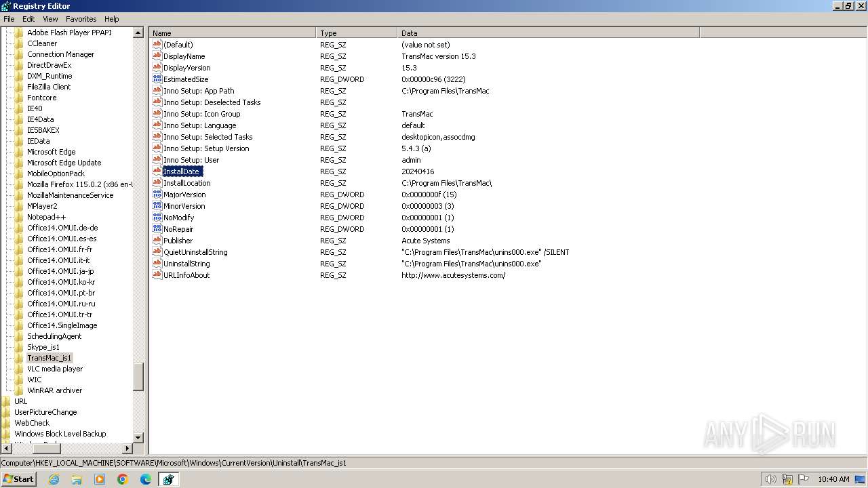Viewport: 868px width, 488px height.
Task: Select the 'Inno Setup: Selected Tasks' value
Action: point(208,137)
